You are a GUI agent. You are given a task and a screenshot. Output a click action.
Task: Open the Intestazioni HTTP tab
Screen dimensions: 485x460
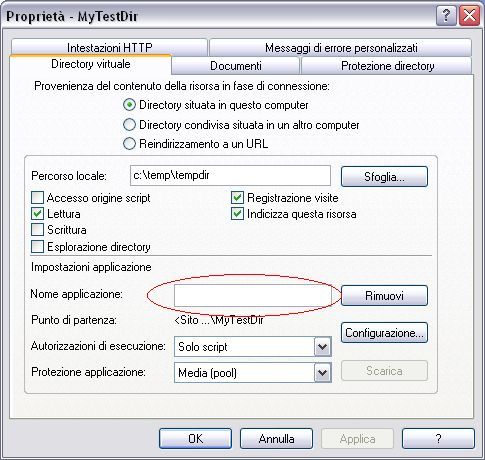109,47
